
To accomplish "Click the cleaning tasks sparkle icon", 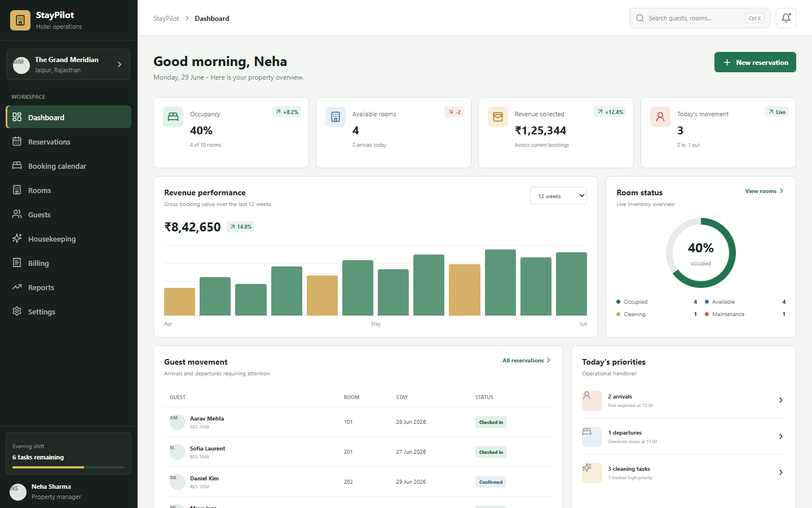I will [592, 472].
